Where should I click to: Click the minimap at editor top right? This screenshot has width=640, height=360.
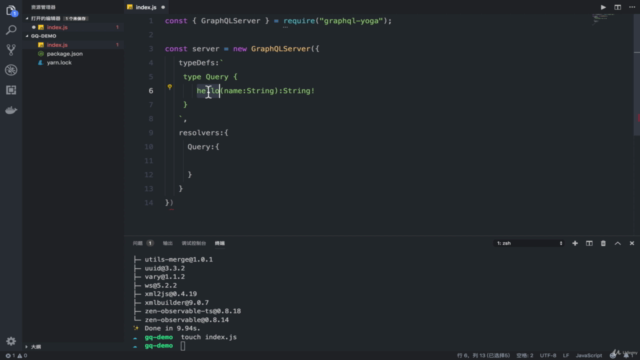pyautogui.click(x=603, y=18)
